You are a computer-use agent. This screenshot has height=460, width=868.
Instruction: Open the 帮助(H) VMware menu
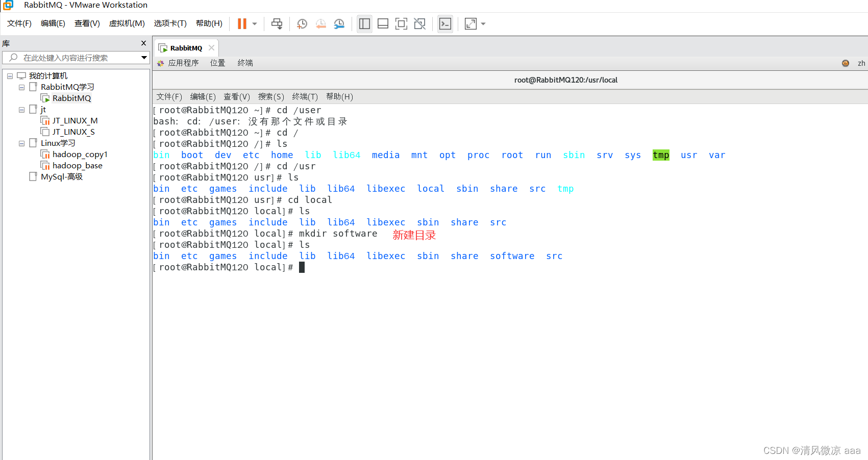[209, 23]
